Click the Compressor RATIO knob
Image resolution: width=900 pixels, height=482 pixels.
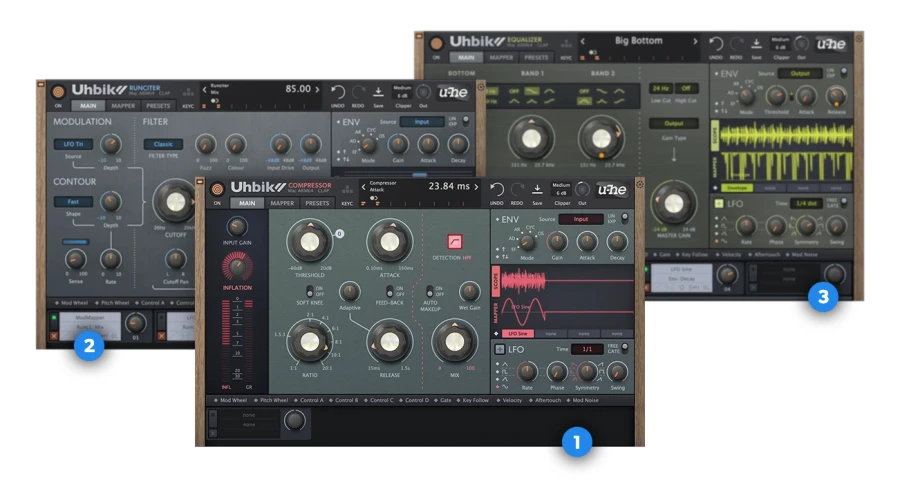[x=309, y=341]
